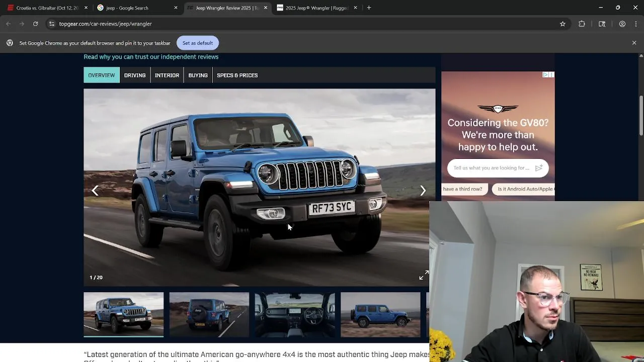Select second thumbnail showing Jeep rear
The image size is (644, 362).
209,315
